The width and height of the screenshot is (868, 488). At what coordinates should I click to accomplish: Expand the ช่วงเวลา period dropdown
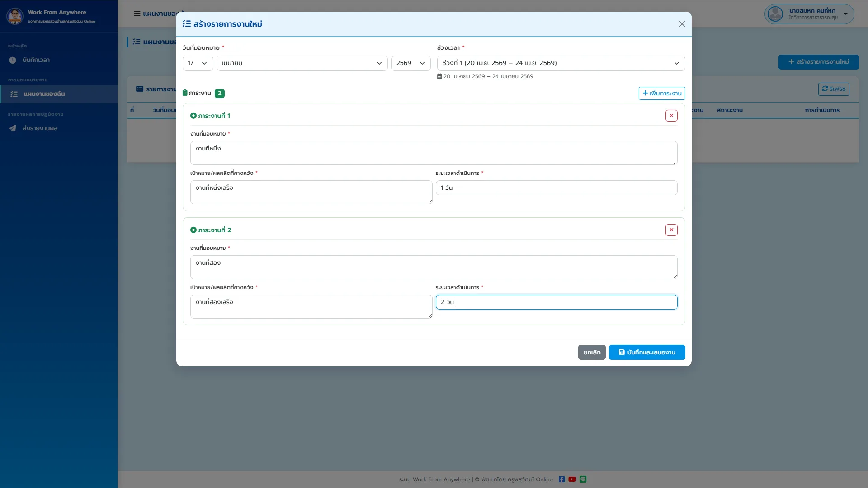pos(561,63)
